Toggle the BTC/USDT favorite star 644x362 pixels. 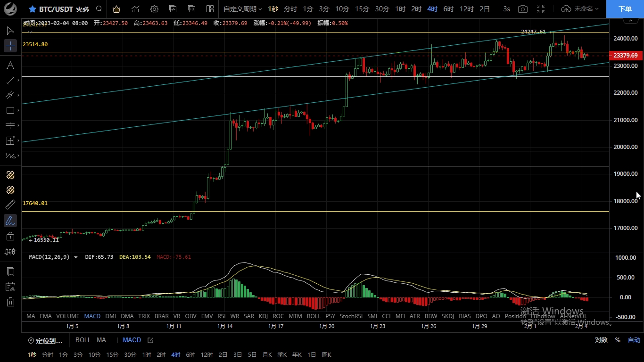[32, 9]
